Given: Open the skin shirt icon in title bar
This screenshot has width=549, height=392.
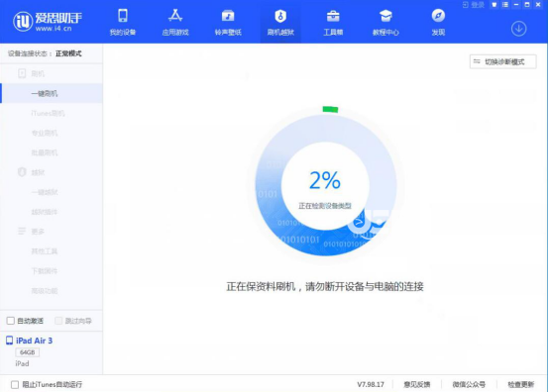Looking at the screenshot, I should coord(494,5).
